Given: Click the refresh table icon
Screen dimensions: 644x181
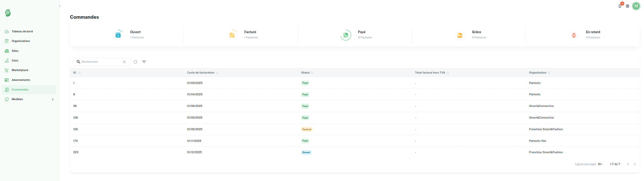Looking at the screenshot, I should pyautogui.click(x=135, y=62).
